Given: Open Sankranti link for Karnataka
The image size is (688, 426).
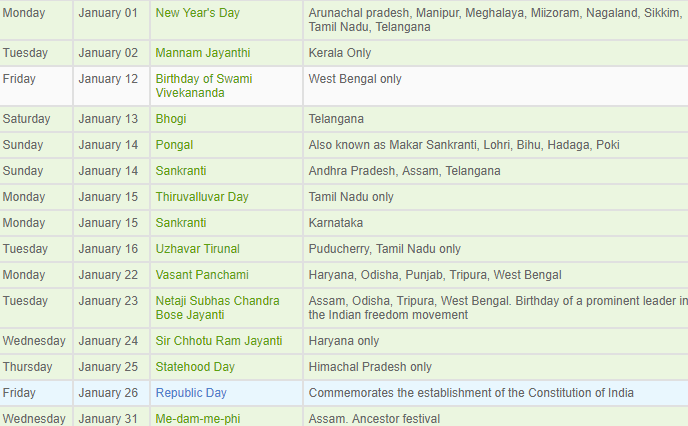Looking at the screenshot, I should 181,223.
